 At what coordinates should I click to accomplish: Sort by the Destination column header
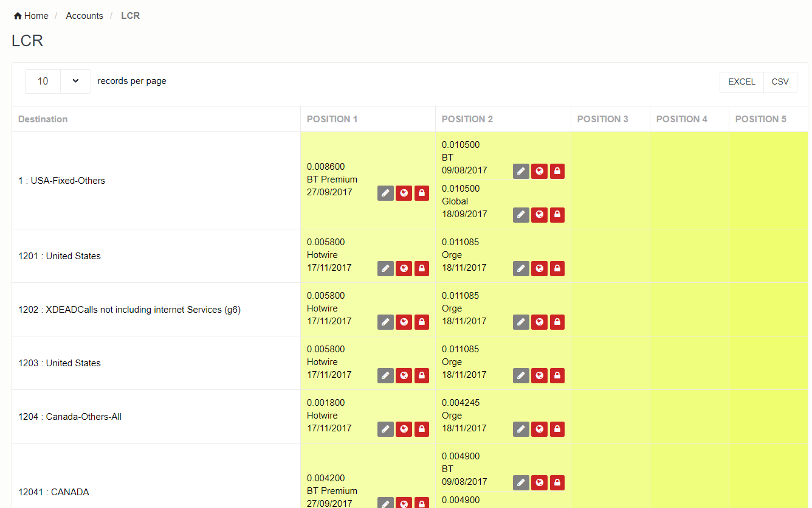[43, 119]
